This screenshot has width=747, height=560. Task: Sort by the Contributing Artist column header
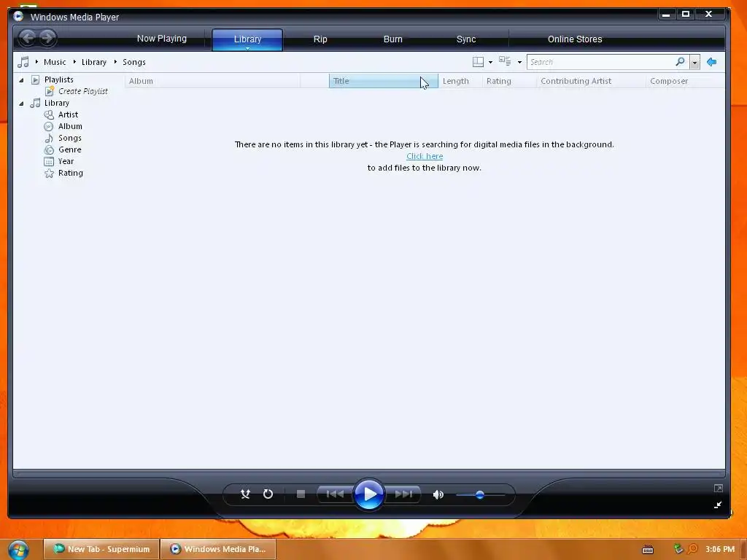coord(591,81)
